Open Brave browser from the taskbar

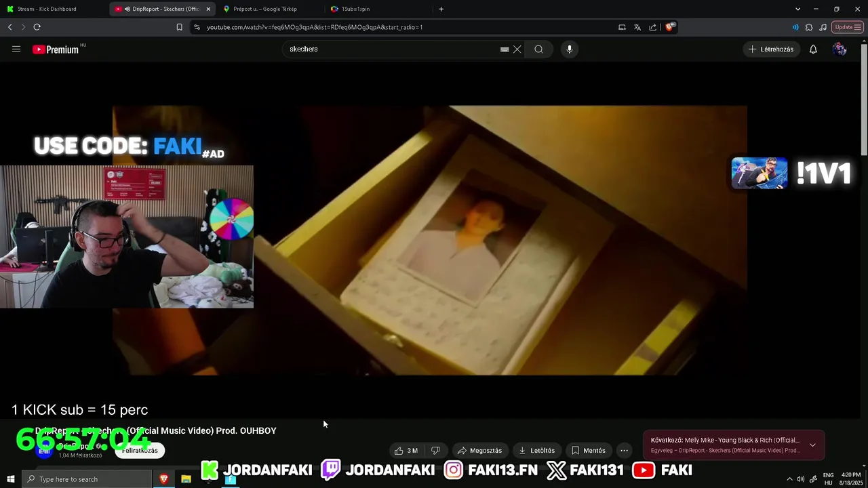(x=163, y=479)
